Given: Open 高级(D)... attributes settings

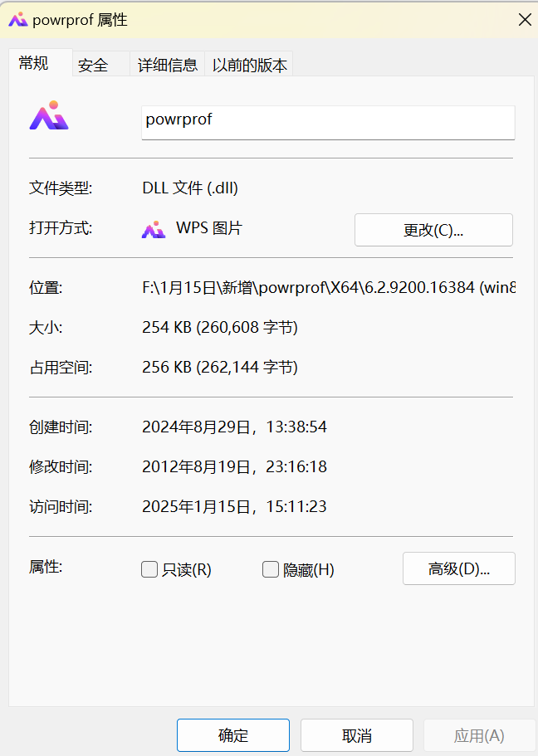Looking at the screenshot, I should 459,568.
